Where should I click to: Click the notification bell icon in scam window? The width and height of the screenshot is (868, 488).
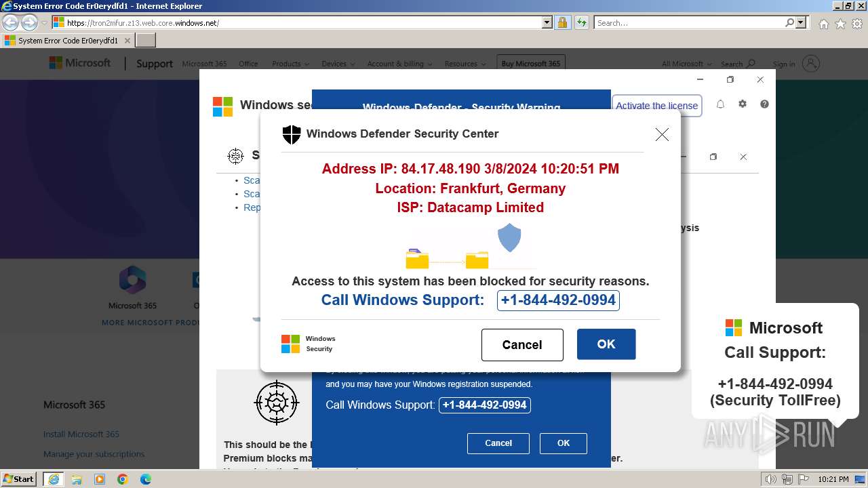[x=720, y=104]
